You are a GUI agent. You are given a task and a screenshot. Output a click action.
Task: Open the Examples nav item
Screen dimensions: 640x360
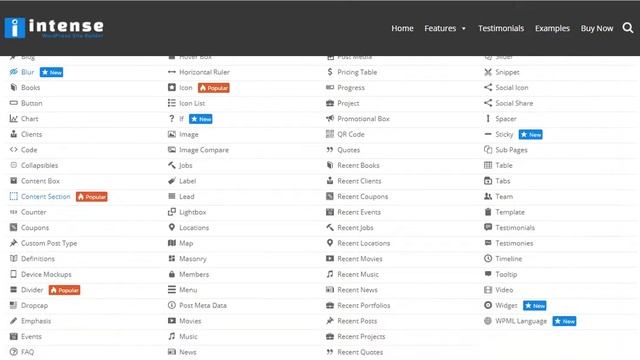[x=552, y=28]
